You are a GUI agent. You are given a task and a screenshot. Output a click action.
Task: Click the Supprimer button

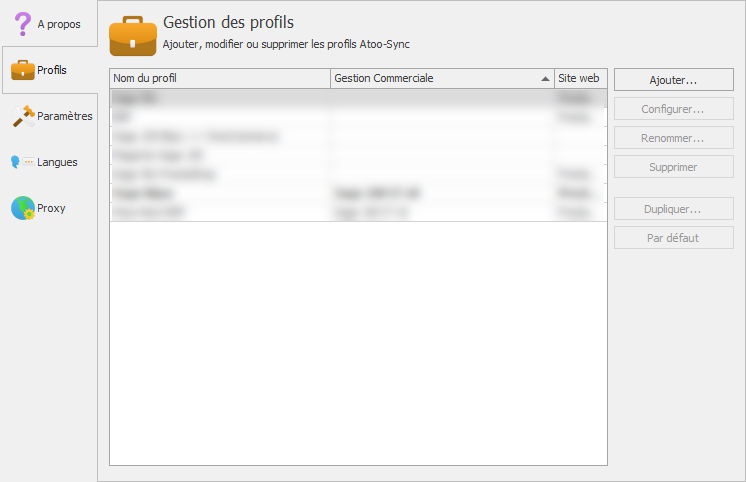[x=673, y=167]
